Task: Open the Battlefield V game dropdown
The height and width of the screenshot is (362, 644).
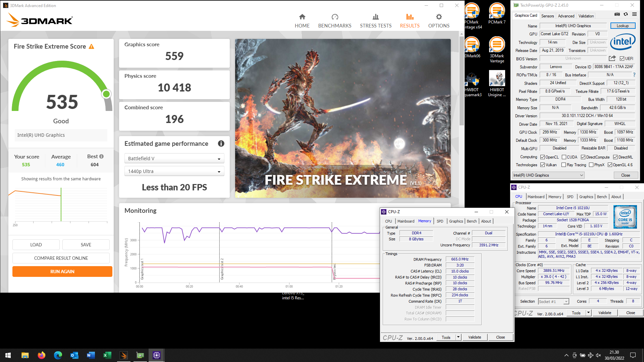Action: 174,159
